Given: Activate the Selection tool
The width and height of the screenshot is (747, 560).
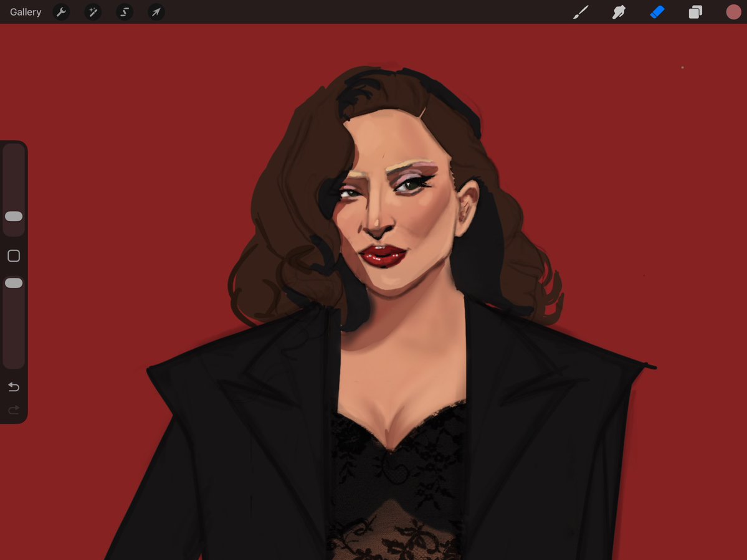Looking at the screenshot, I should [125, 12].
